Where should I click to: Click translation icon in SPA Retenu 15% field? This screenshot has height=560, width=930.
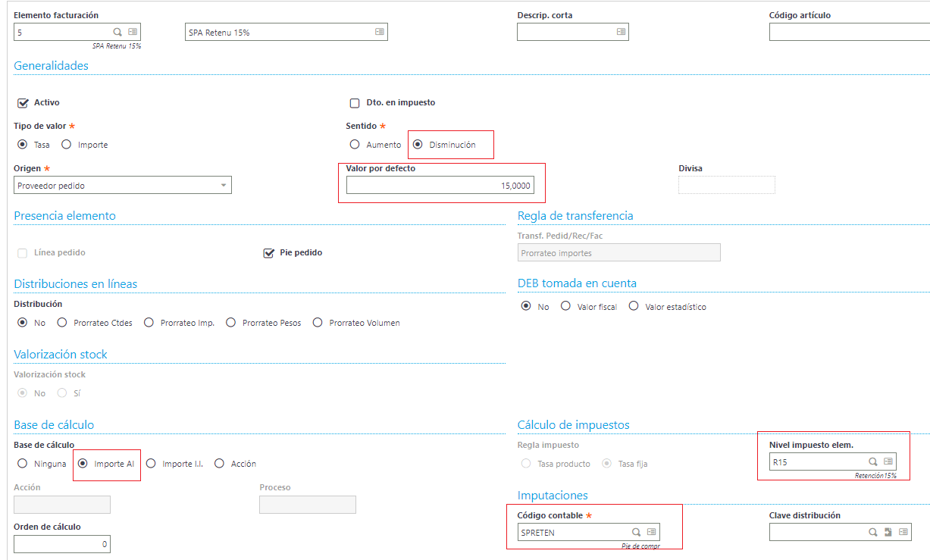380,32
